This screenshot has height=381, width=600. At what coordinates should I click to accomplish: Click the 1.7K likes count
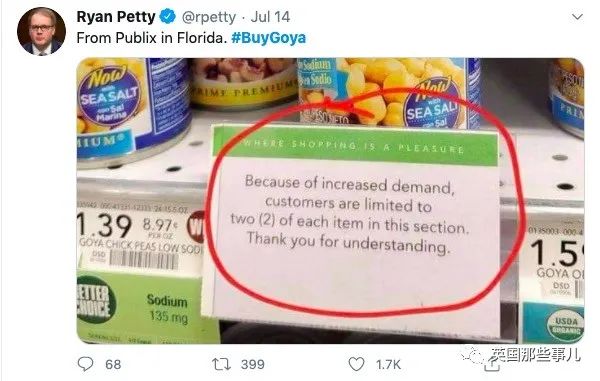point(388,365)
